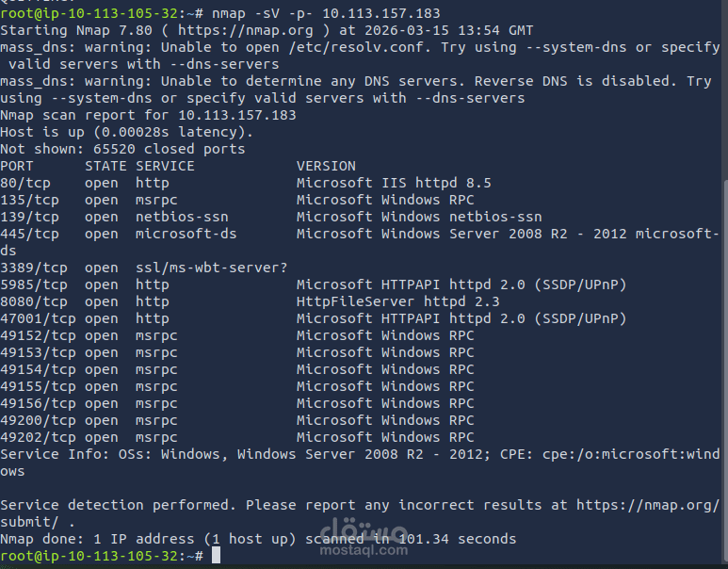Click the terminal cursor at the prompt
Viewport: 728px width, 569px height.
point(216,555)
